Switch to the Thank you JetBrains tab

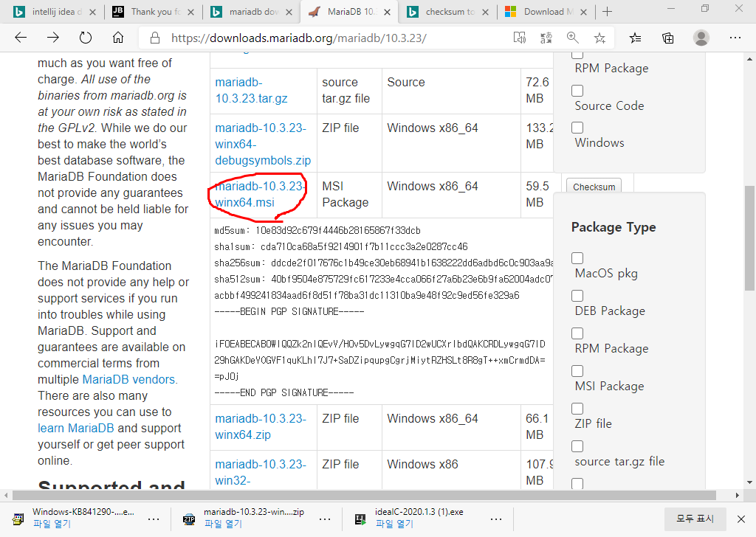pyautogui.click(x=152, y=12)
